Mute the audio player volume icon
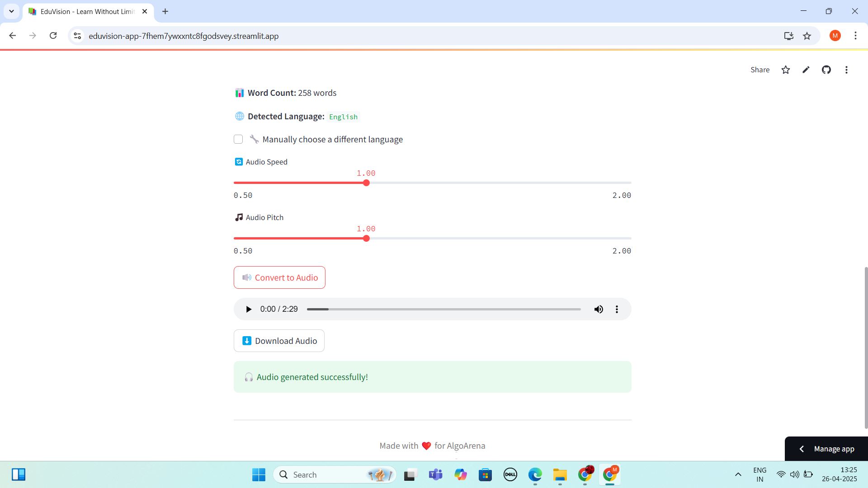The width and height of the screenshot is (868, 488). (x=599, y=309)
